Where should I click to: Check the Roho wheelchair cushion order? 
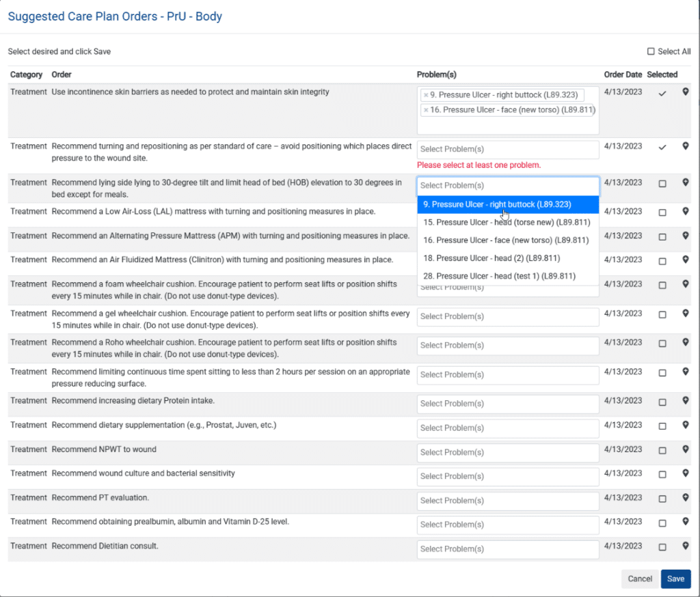point(662,344)
